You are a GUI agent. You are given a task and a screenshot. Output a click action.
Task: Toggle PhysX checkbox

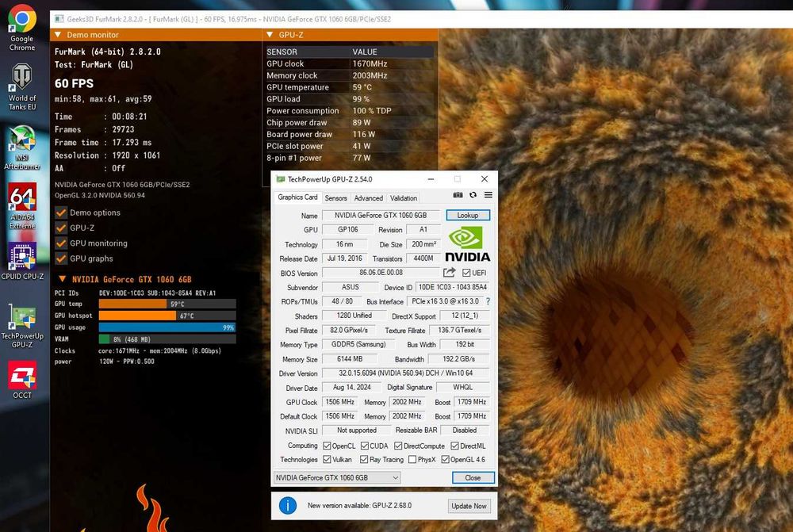pyautogui.click(x=412, y=460)
